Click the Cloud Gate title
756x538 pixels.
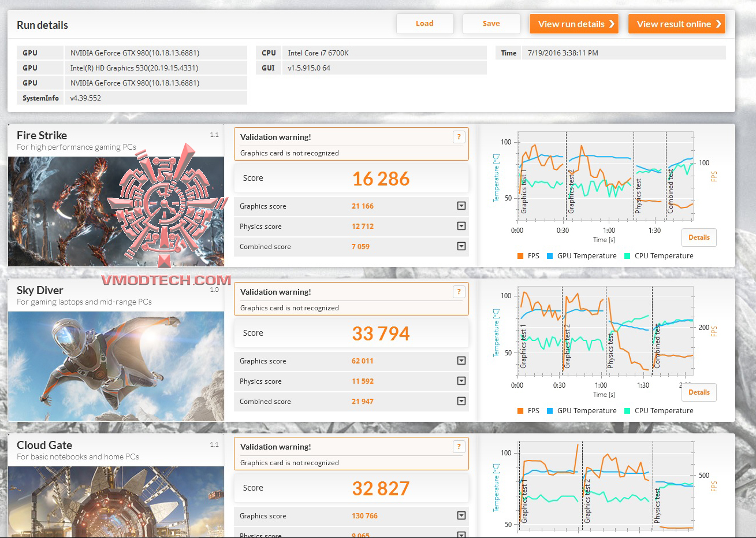[x=44, y=445]
